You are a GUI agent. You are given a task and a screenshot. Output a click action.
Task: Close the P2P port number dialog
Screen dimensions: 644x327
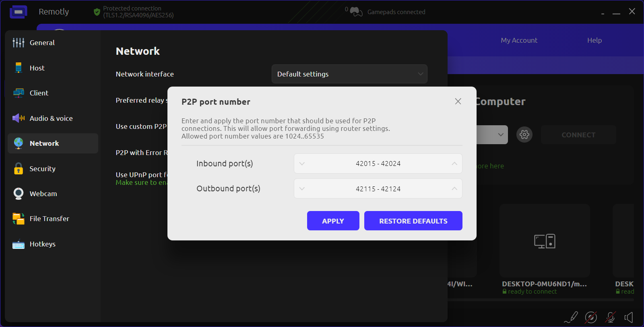[x=458, y=101]
